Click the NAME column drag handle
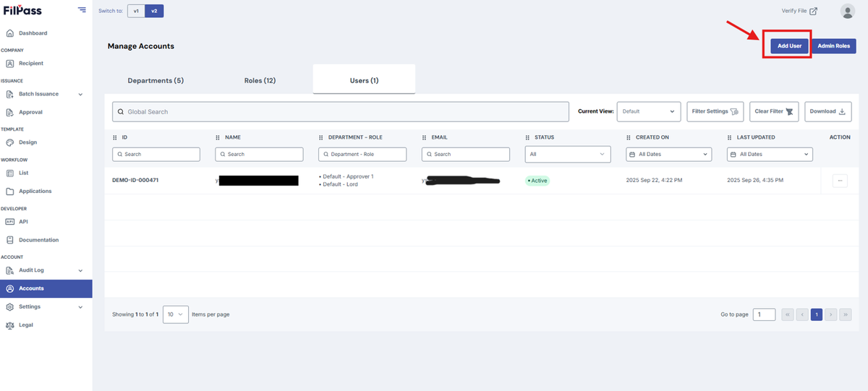This screenshot has height=391, width=868. click(218, 137)
